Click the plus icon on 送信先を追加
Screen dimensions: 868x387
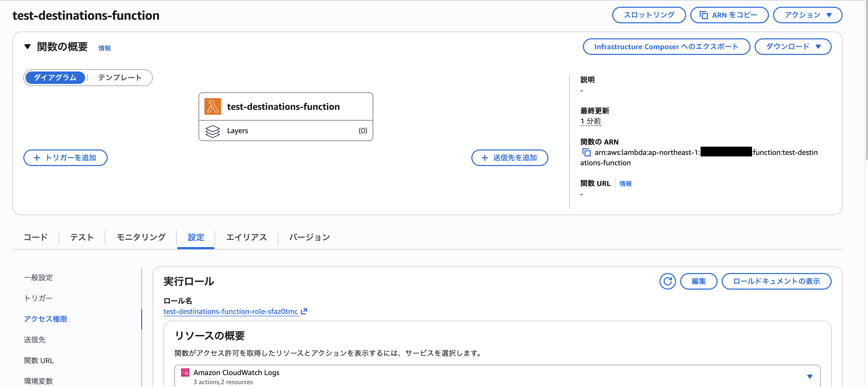pos(485,158)
